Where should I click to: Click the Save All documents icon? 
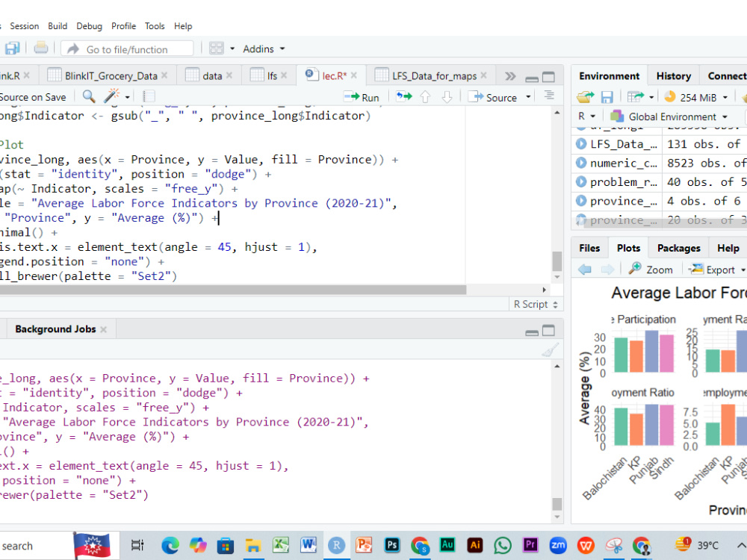point(11,49)
